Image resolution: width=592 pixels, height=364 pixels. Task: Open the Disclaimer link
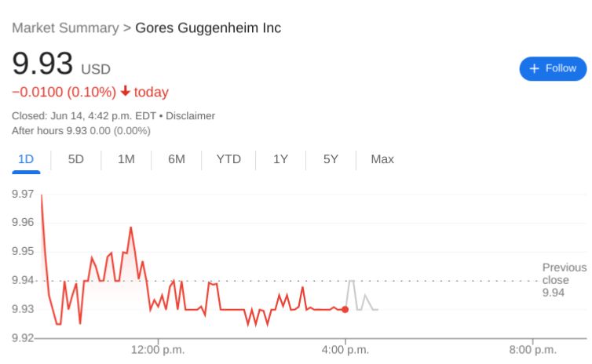[x=189, y=115]
